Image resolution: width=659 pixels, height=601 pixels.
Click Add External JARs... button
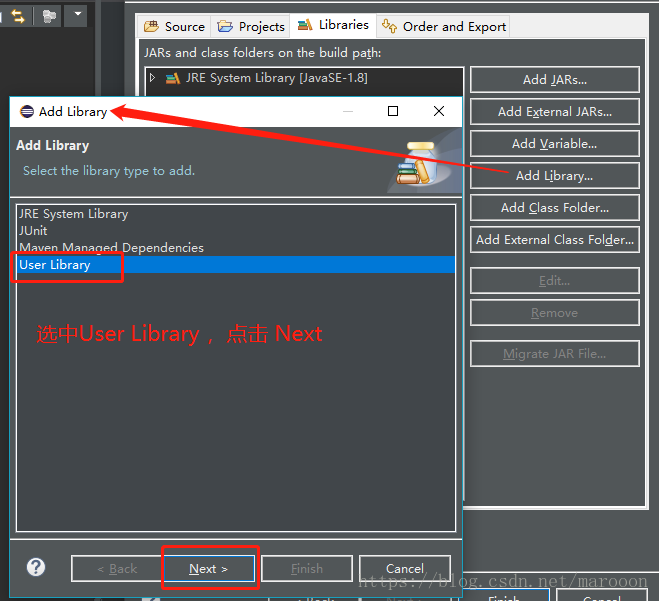(555, 111)
